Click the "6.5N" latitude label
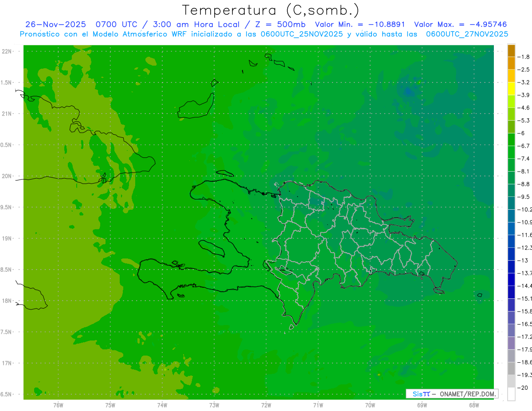 [6, 394]
